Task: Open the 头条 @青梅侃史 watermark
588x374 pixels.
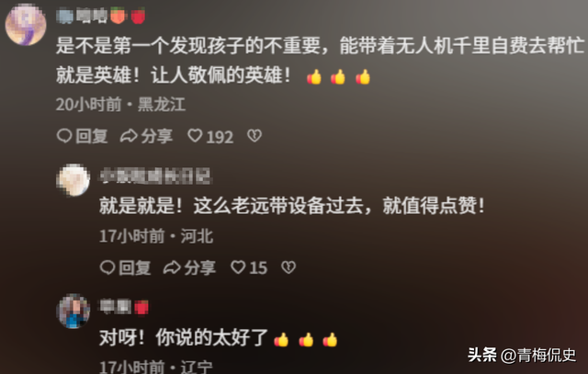Action: point(522,355)
